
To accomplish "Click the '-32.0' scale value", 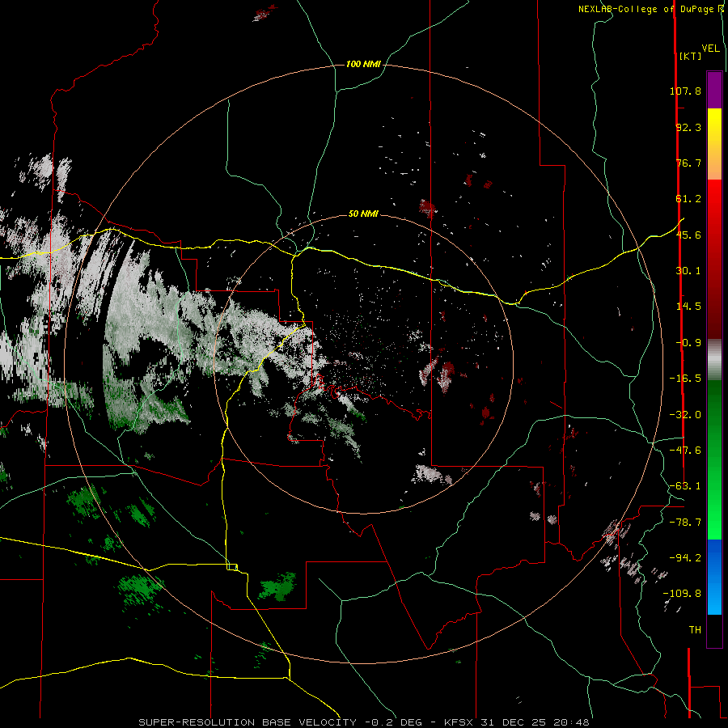I will pyautogui.click(x=685, y=415).
